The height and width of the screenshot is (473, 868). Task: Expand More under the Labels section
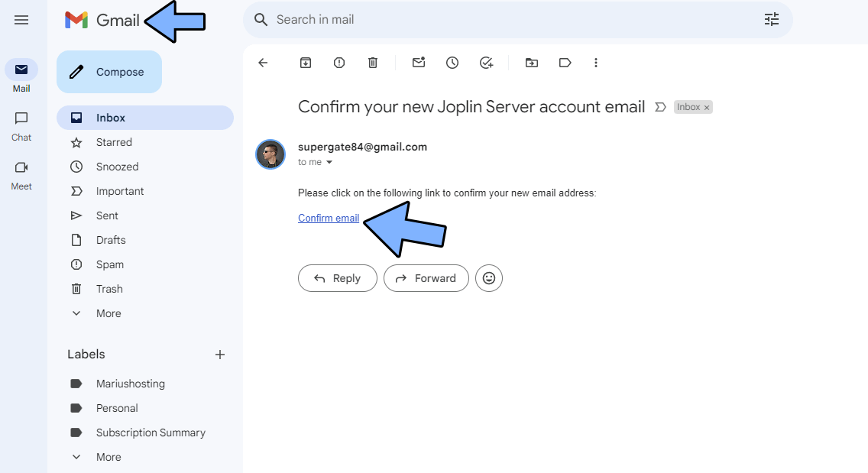tap(108, 457)
